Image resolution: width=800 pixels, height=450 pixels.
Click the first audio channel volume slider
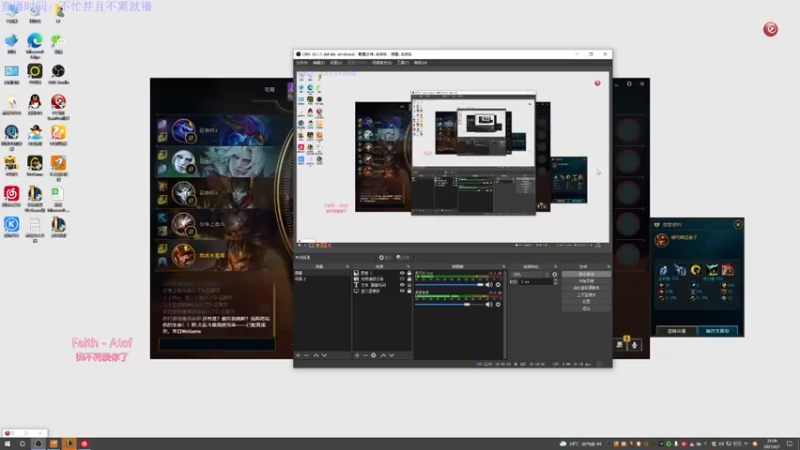click(449, 285)
